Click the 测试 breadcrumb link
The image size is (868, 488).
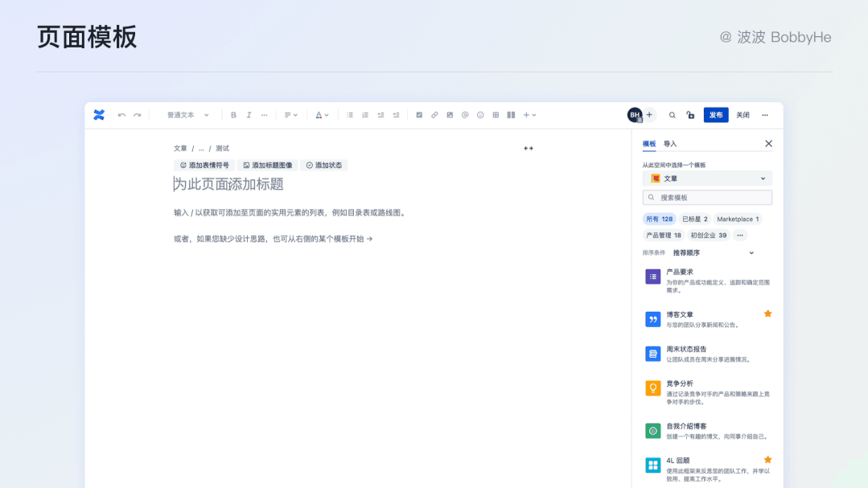coord(223,148)
